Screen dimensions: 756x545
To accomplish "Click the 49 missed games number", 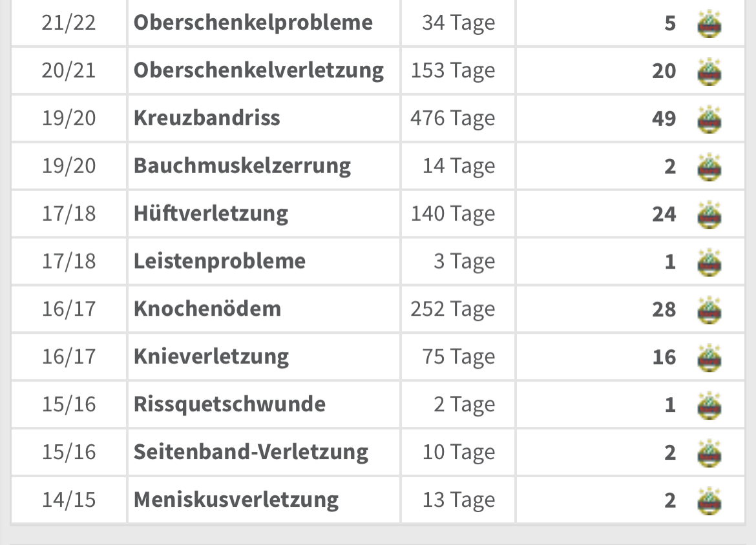I will (664, 119).
